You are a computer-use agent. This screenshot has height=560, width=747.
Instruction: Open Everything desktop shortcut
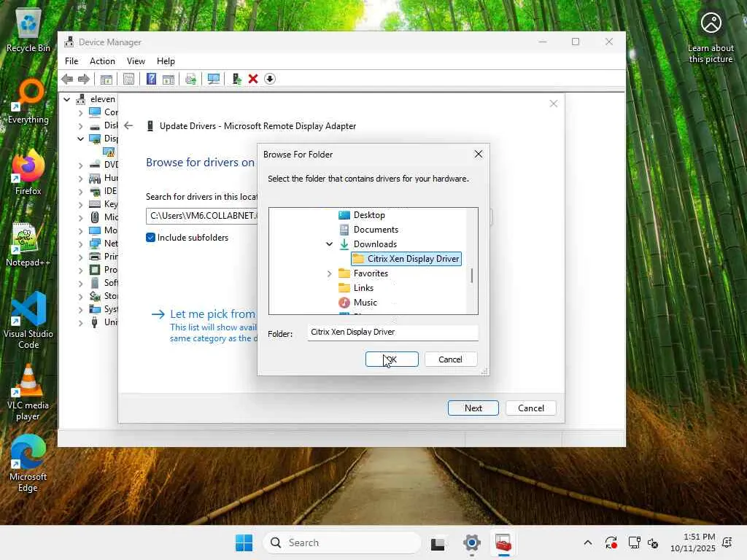point(28,102)
